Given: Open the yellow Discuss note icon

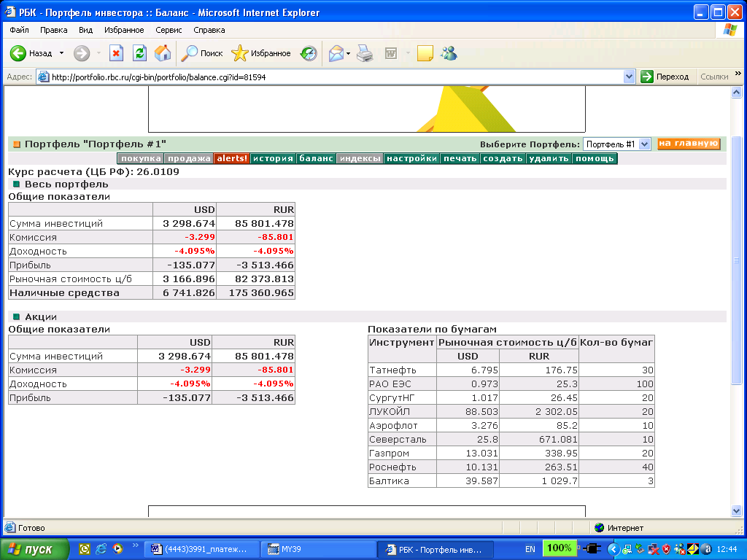Looking at the screenshot, I should click(425, 53).
